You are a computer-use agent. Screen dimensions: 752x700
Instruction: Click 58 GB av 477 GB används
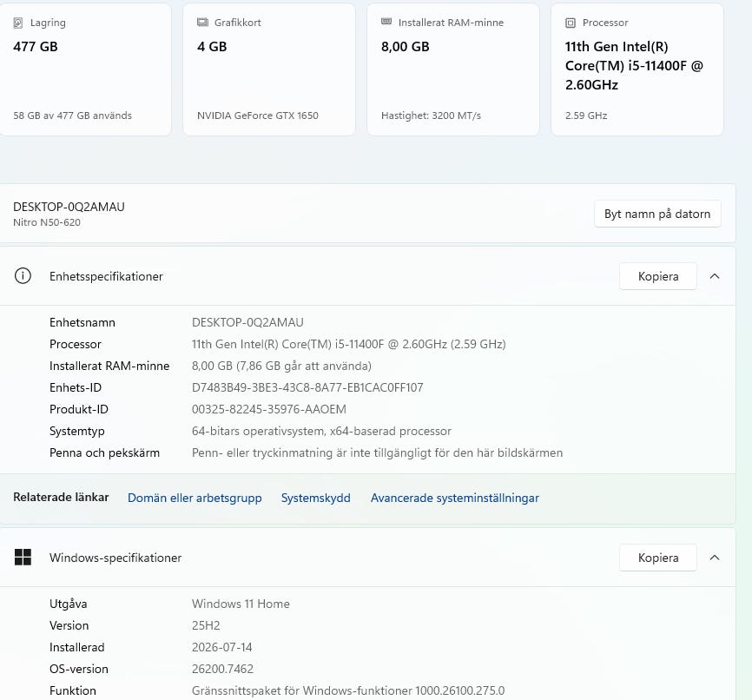pos(72,116)
